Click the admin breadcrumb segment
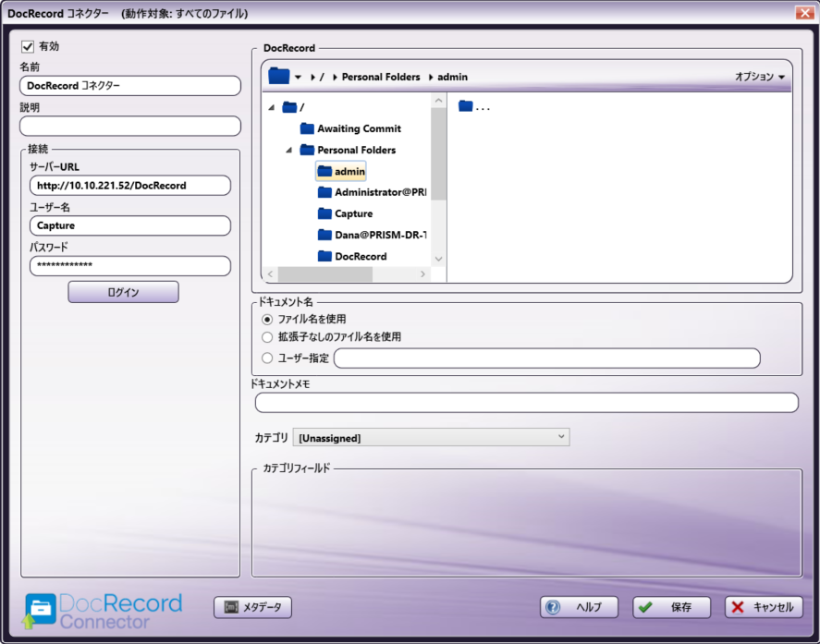 pyautogui.click(x=452, y=77)
